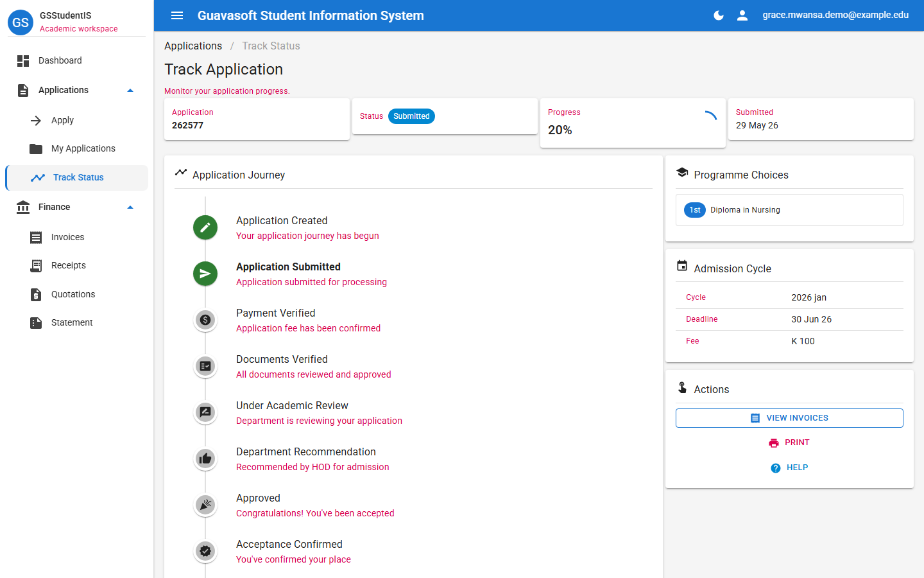
Task: Click the HELP button
Action: (789, 468)
